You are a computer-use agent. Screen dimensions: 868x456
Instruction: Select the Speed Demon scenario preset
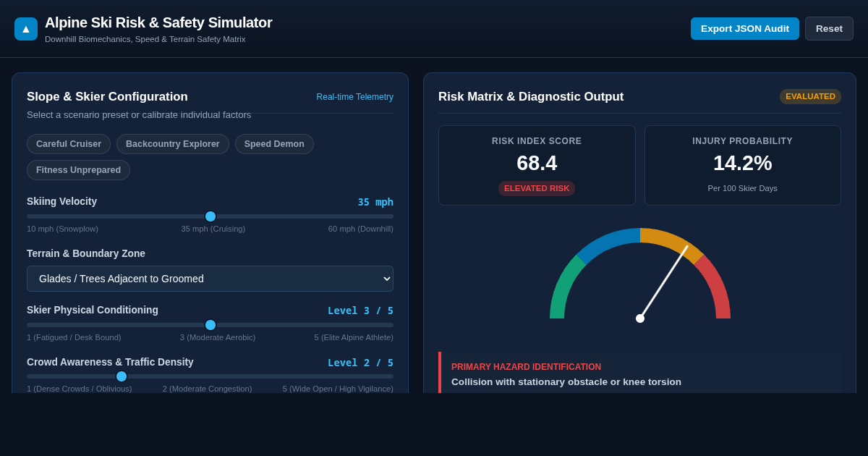(274, 144)
